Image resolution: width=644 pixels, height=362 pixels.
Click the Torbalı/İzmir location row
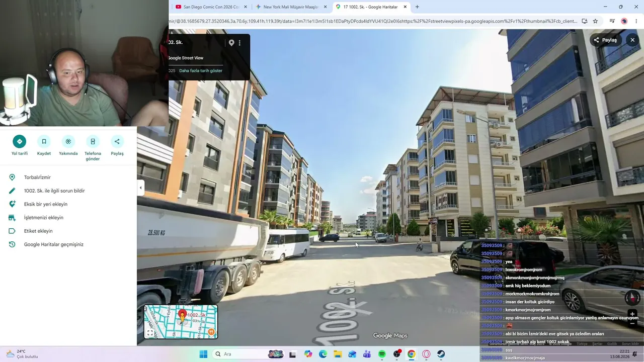[68, 177]
